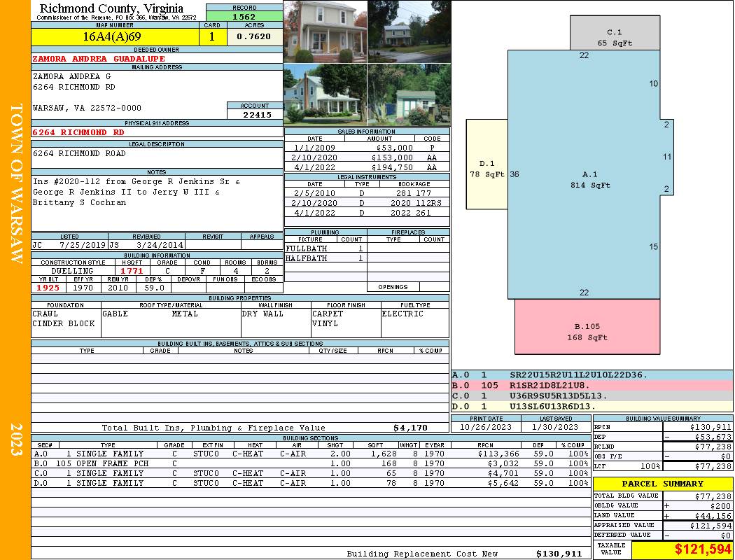735x560 pixels.
Task: Select roof material METAL
Action: click(x=185, y=314)
